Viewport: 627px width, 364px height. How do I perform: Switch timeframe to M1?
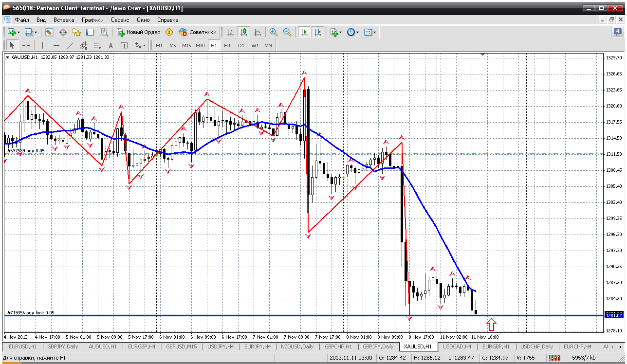159,45
